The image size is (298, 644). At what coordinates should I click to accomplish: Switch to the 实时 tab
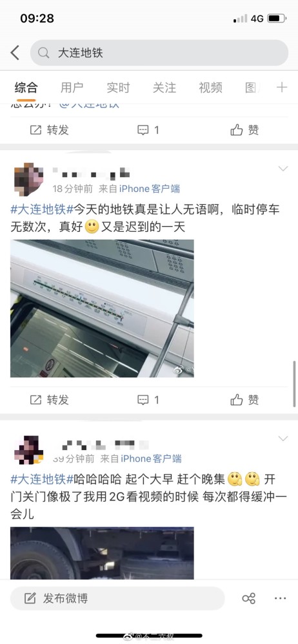pyautogui.click(x=118, y=87)
